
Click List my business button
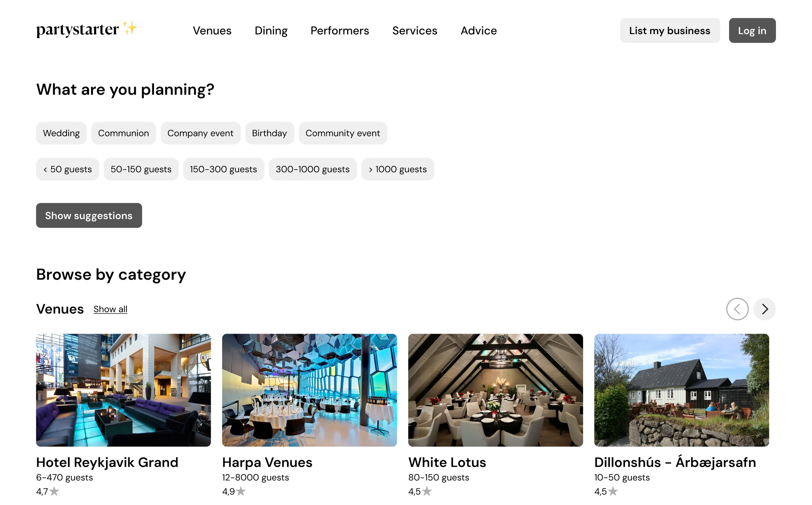point(670,30)
